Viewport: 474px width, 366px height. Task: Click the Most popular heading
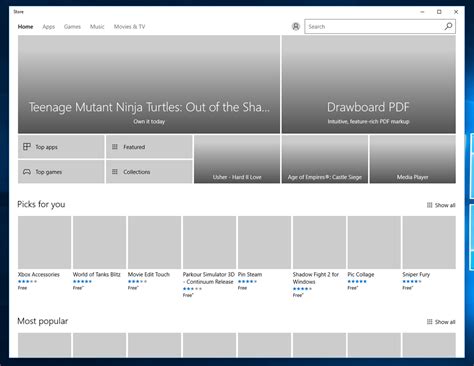click(42, 321)
